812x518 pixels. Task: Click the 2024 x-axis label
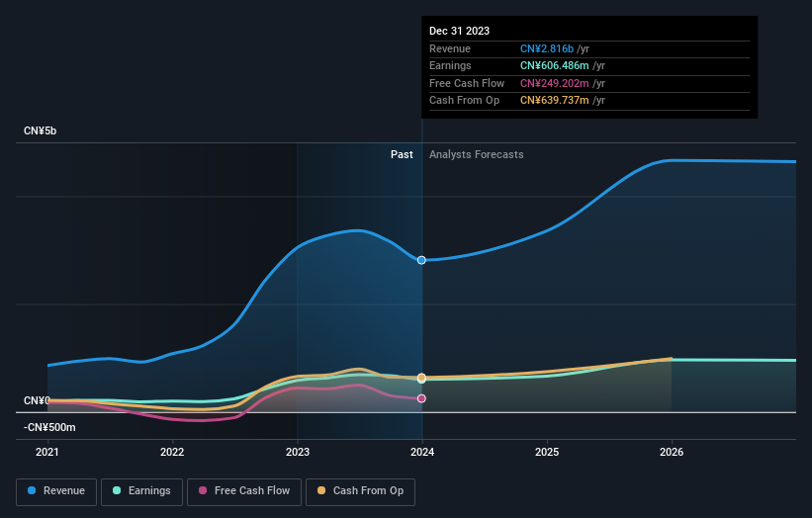[422, 453]
